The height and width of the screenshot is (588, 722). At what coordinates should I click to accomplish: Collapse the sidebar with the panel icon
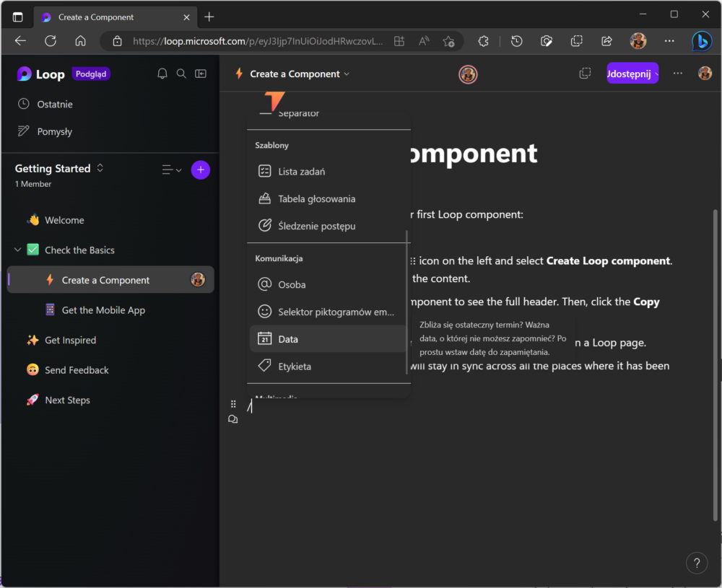[201, 74]
